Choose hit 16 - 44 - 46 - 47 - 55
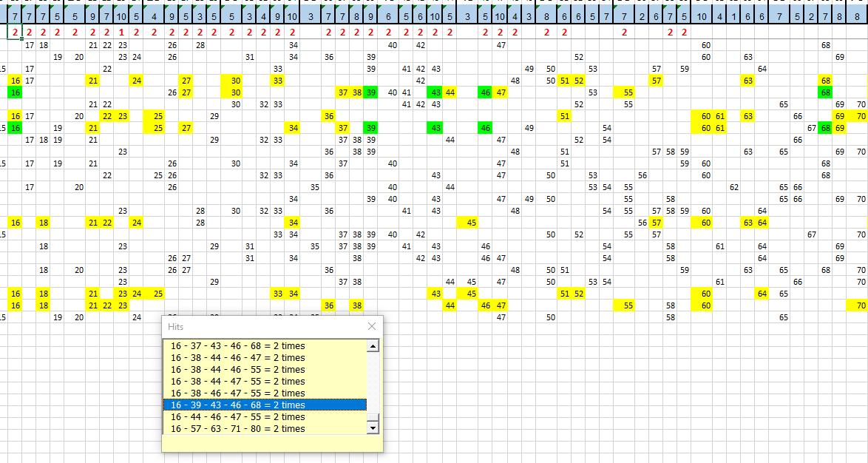The width and height of the screenshot is (868, 463). [237, 417]
